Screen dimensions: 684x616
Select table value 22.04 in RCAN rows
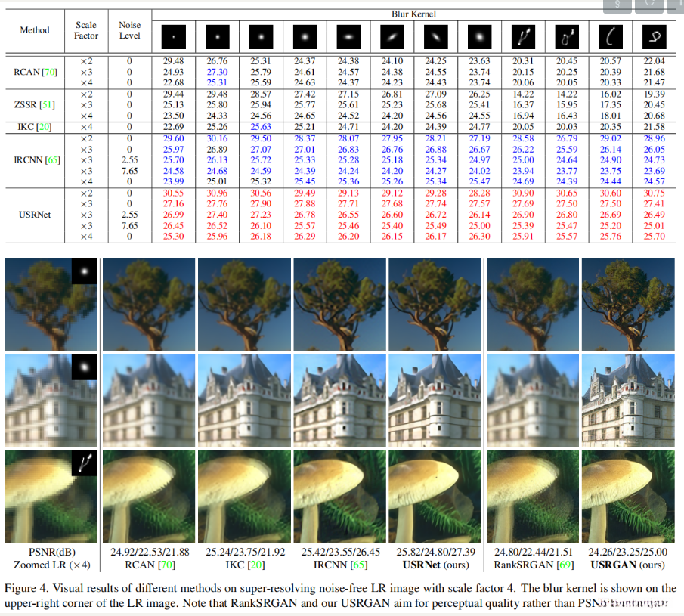(x=655, y=61)
